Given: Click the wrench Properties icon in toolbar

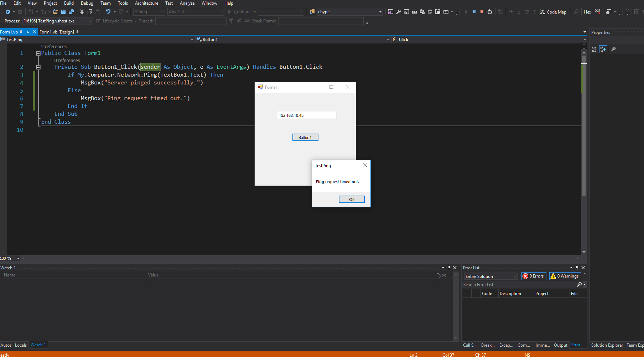Looking at the screenshot, I should coord(399,12).
